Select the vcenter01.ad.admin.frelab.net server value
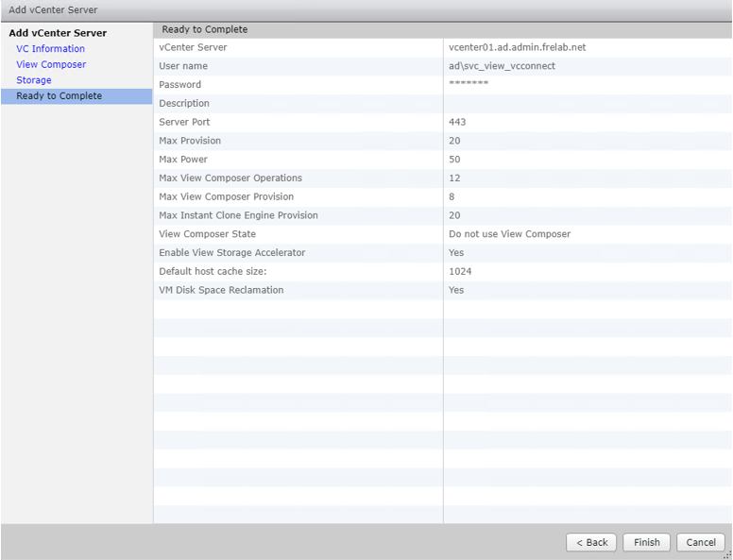This screenshot has width=733, height=560. point(518,48)
